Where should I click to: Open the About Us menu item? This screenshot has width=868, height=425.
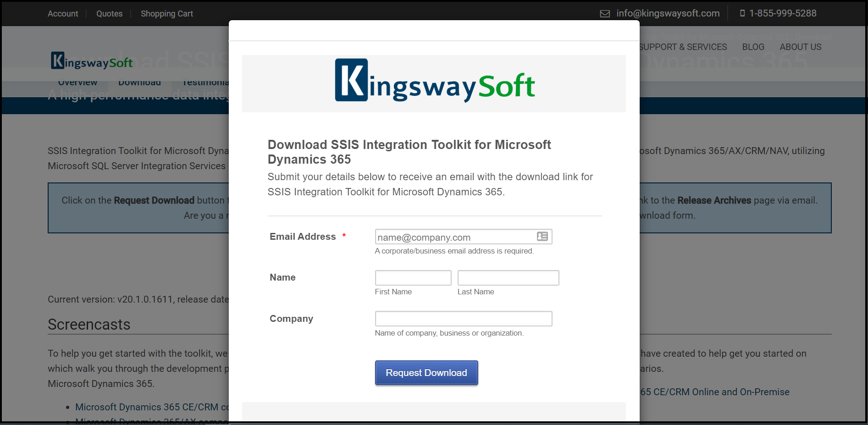[x=800, y=47]
